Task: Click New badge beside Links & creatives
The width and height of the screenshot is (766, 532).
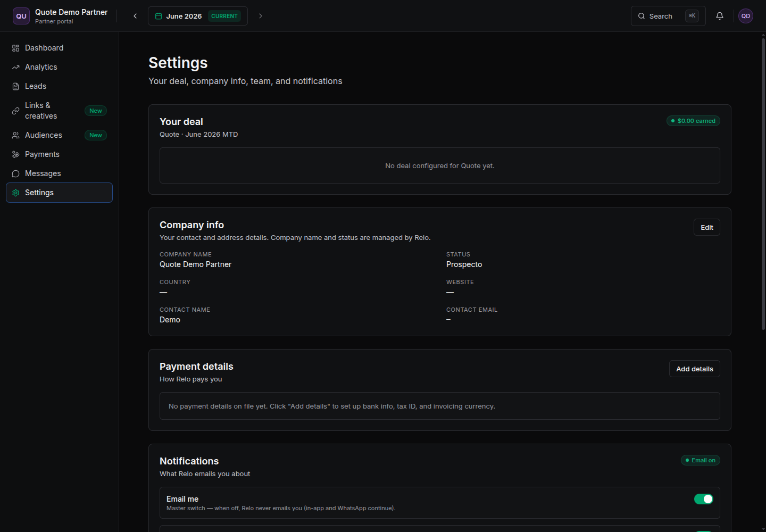Action: pos(96,111)
